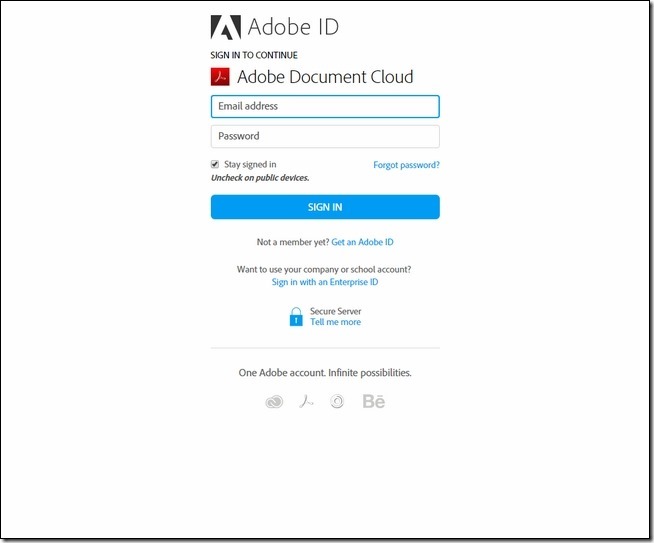The width and height of the screenshot is (654, 543).
Task: Click the red Adobe Acrobat icon
Action: tap(220, 77)
